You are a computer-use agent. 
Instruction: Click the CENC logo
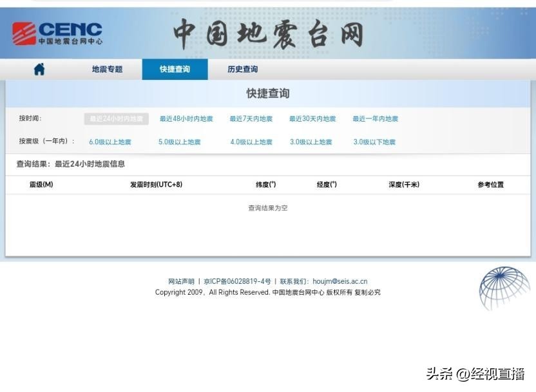[57, 33]
